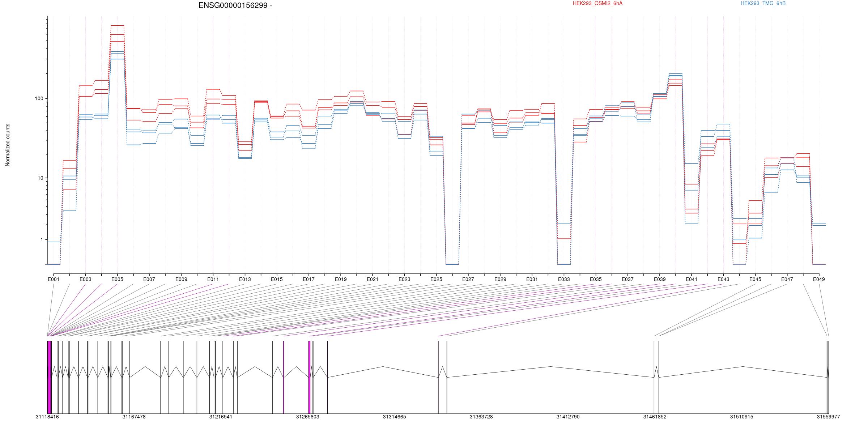Click genomic coordinate 31510915
Screen dimensions: 868x434
pyautogui.click(x=741, y=417)
